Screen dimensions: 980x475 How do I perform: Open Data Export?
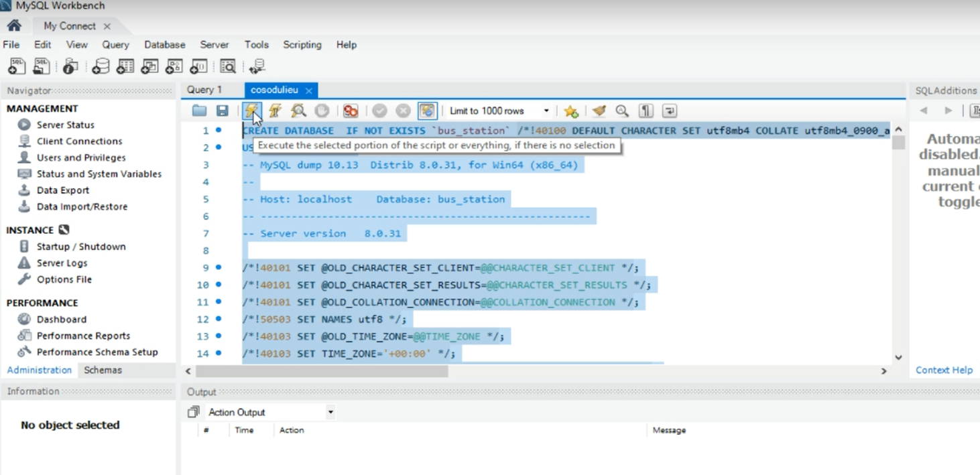coord(63,190)
